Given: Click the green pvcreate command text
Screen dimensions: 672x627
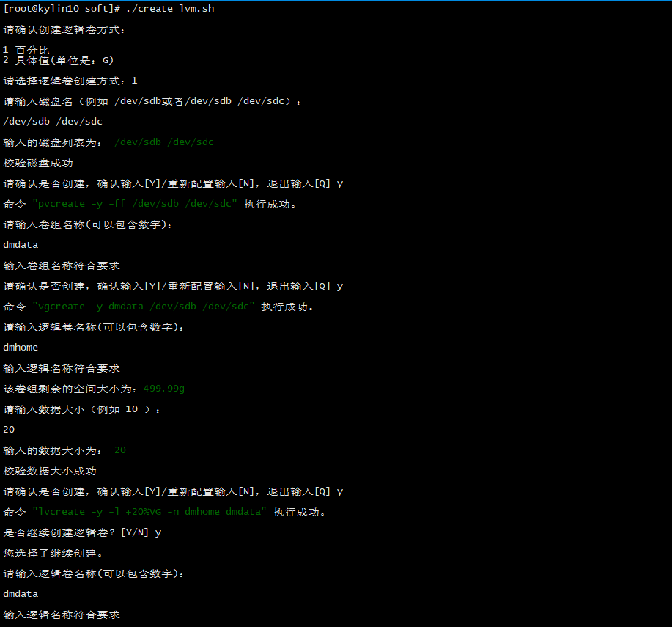Looking at the screenshot, I should coord(135,204).
